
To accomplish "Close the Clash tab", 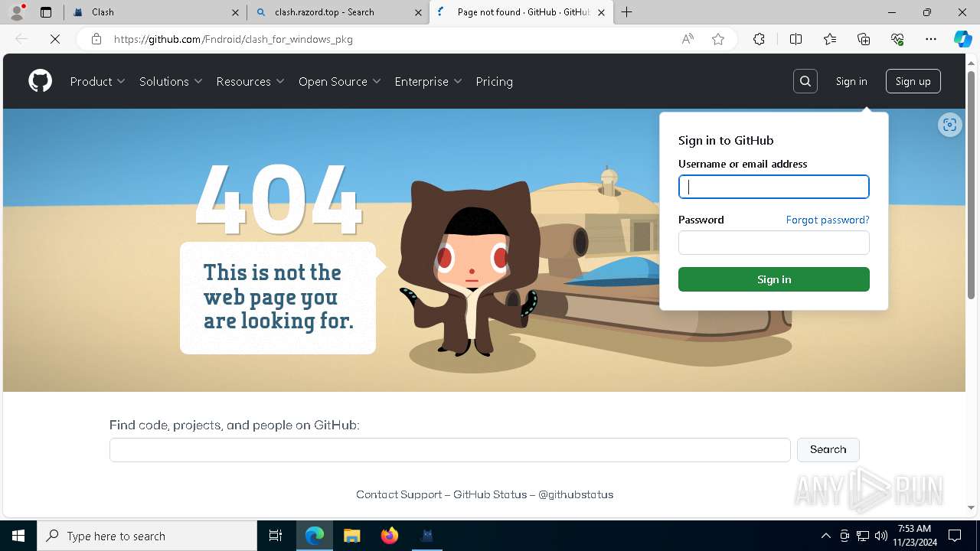I will point(235,12).
